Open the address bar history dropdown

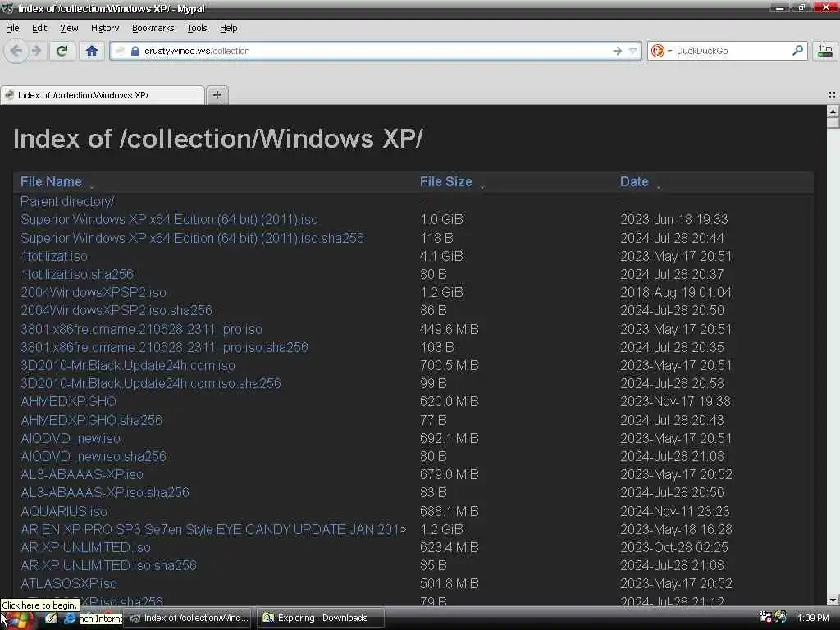(x=632, y=51)
